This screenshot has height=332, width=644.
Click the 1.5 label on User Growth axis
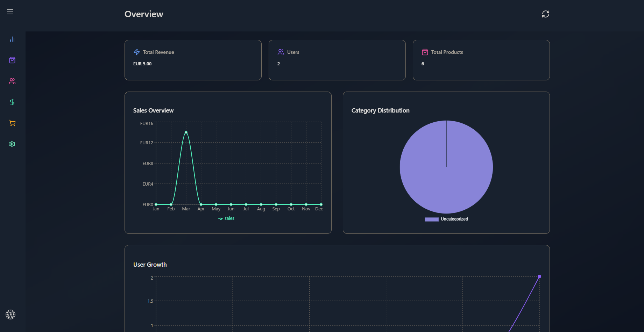(150, 301)
